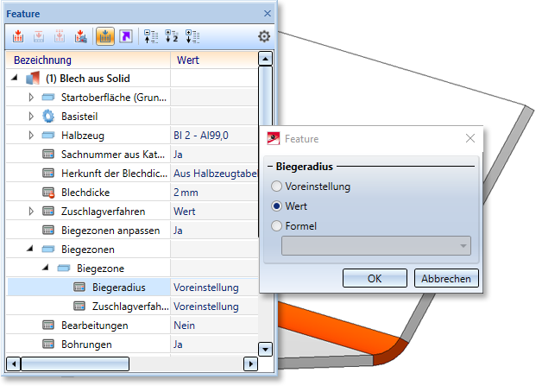
Task: Click the Startoberfläche row icon
Action: 48,98
